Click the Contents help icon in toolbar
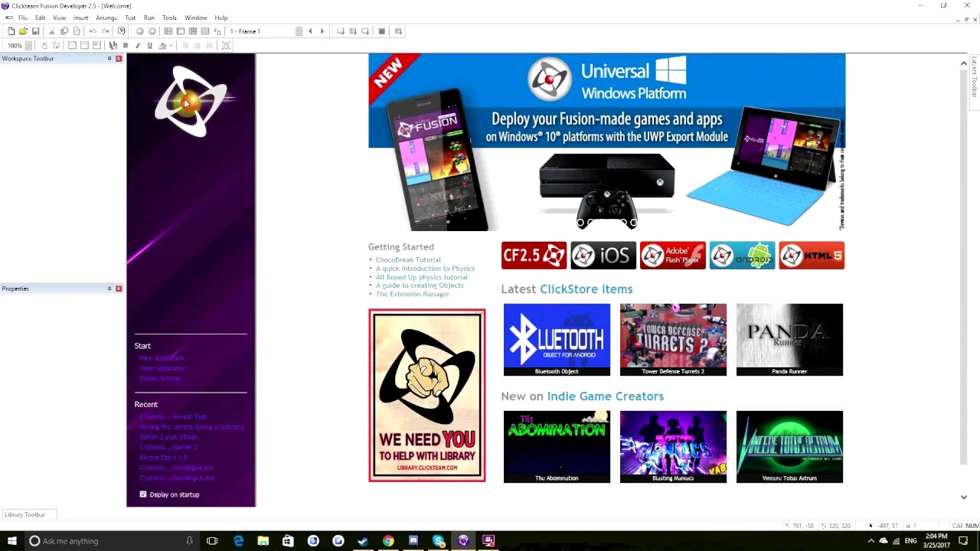Image resolution: width=980 pixels, height=551 pixels. (121, 31)
